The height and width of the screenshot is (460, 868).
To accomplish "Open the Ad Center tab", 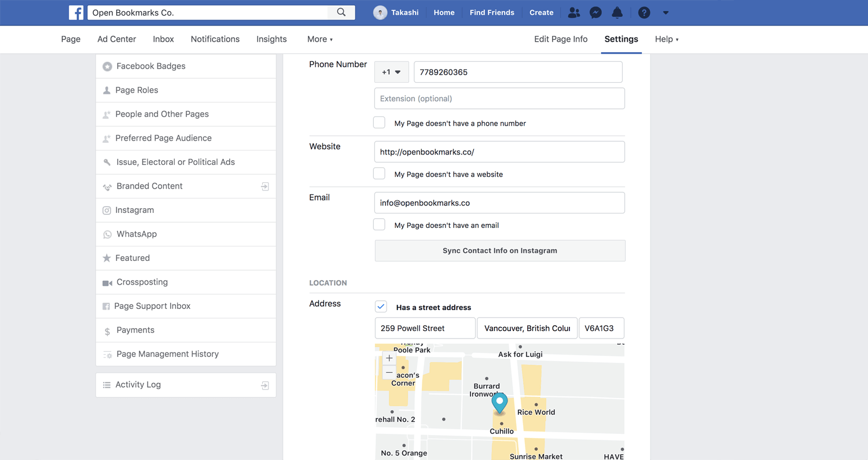I will 117,39.
